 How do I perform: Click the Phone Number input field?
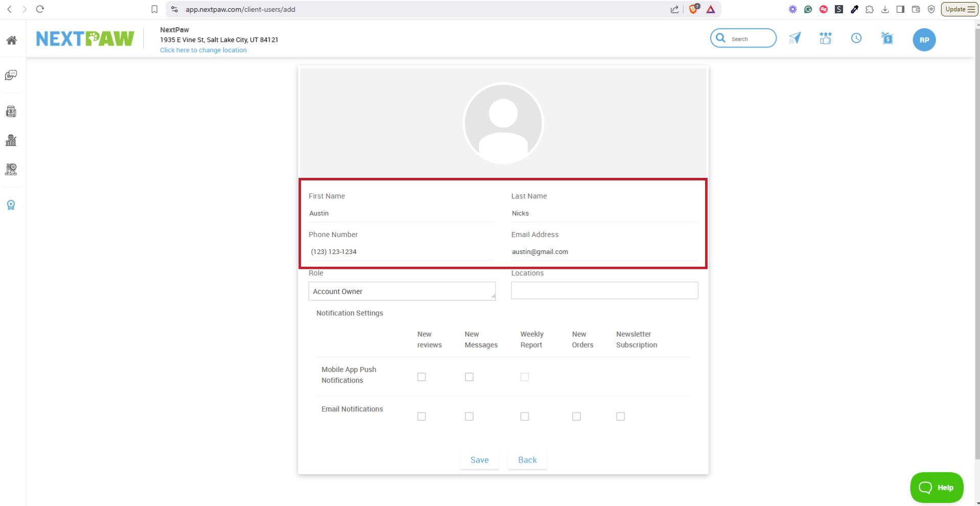(x=402, y=252)
